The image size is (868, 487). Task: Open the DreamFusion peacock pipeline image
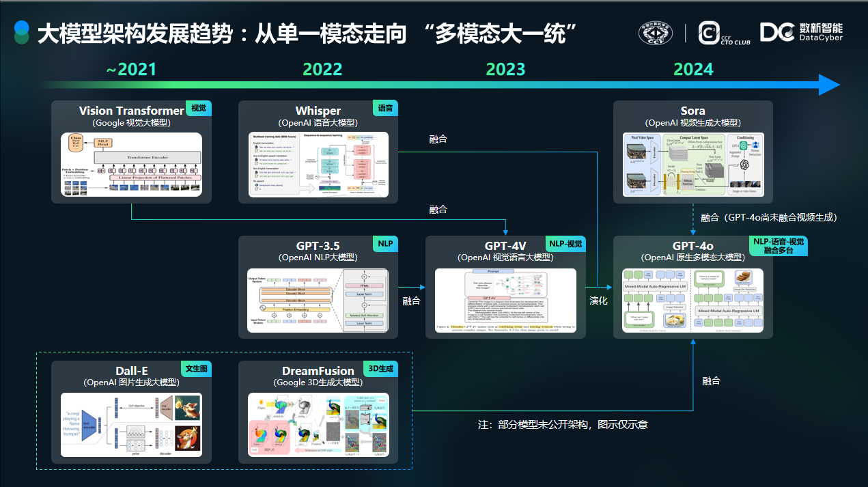coord(318,425)
